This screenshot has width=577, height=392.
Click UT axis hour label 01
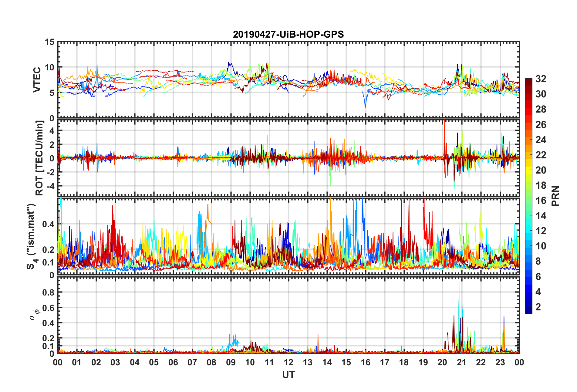coord(77,362)
